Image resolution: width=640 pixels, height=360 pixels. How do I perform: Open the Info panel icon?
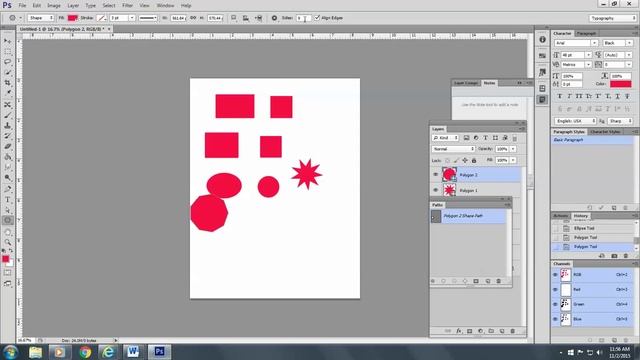(542, 40)
